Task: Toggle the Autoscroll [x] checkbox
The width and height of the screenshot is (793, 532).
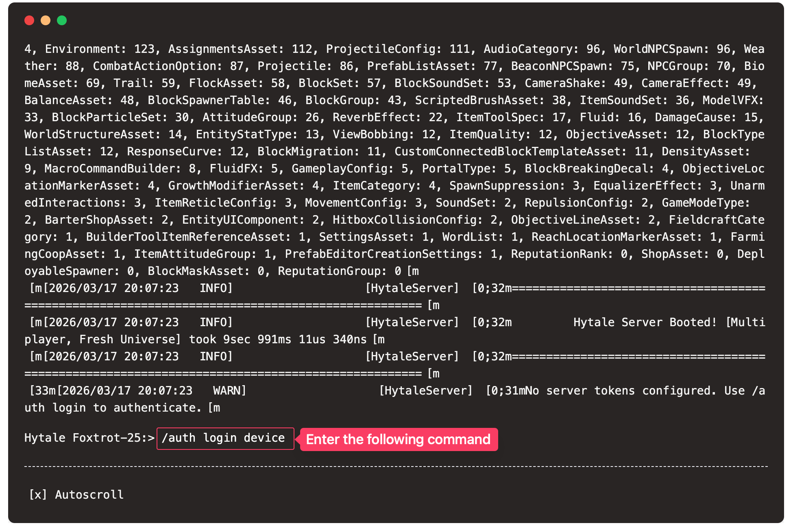Action: point(38,495)
